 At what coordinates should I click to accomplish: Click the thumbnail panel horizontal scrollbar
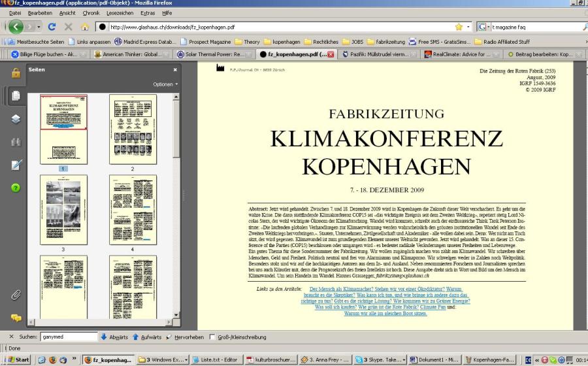click(100, 322)
